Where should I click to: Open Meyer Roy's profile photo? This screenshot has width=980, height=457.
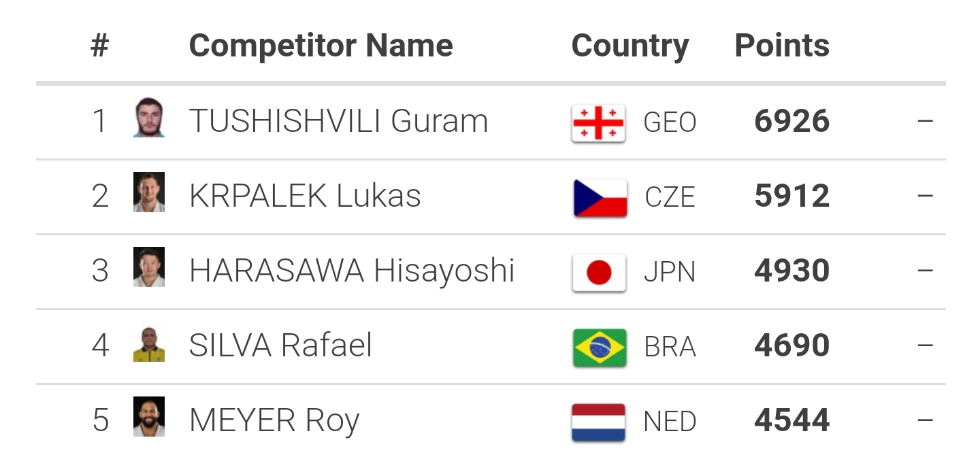[149, 417]
